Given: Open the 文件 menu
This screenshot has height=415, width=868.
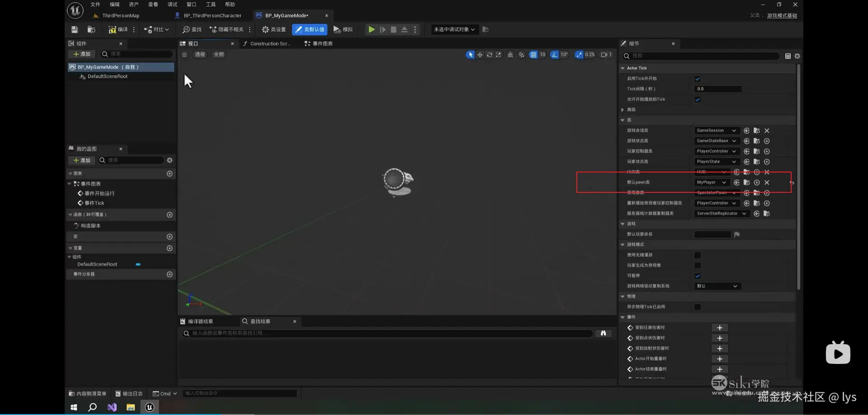Looking at the screenshot, I should click(x=95, y=5).
